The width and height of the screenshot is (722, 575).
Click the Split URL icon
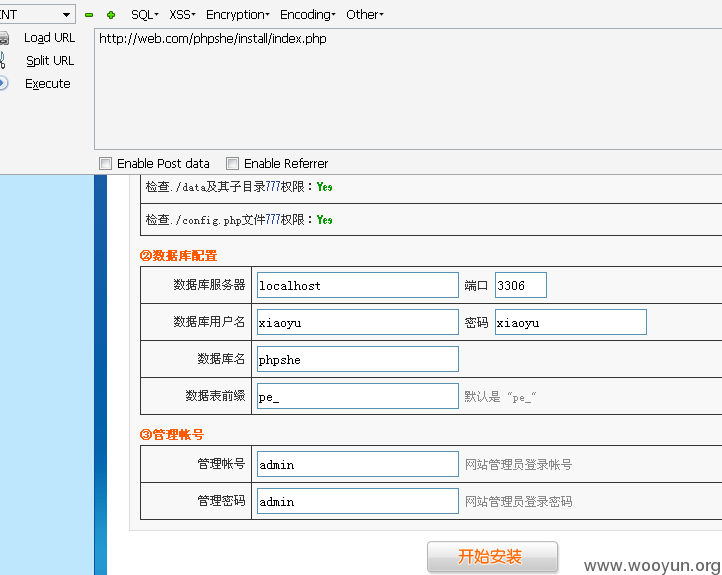(3, 61)
